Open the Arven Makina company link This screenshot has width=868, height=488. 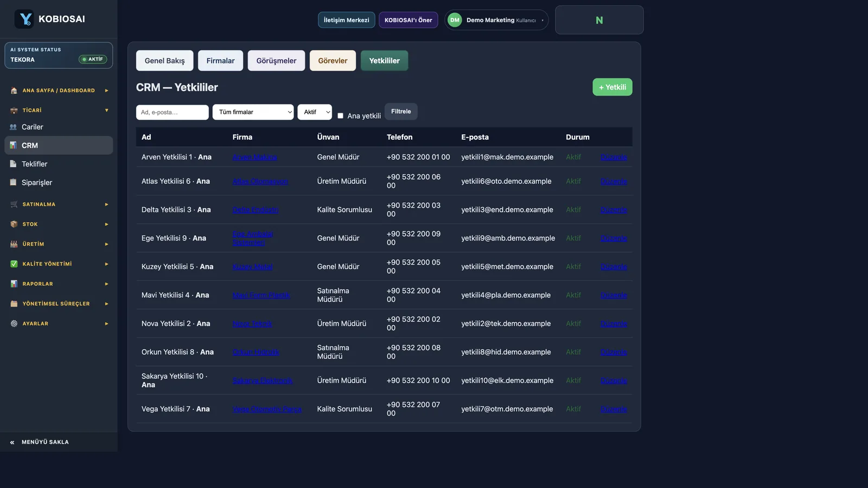tap(254, 157)
